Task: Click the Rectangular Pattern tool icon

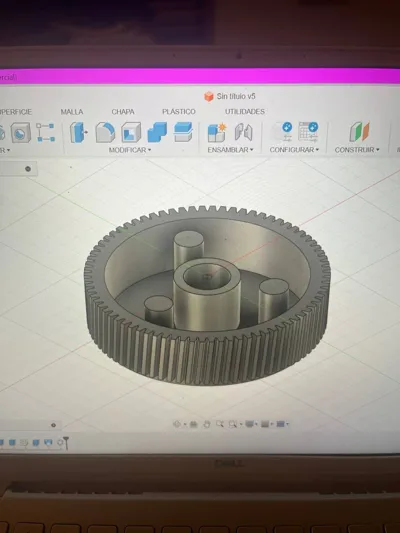Action: coord(45,132)
